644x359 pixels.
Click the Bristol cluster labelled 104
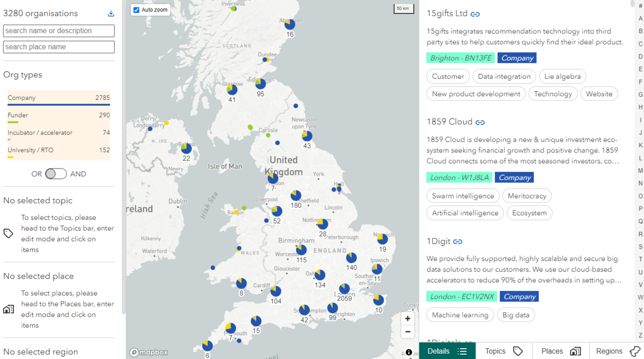276,291
